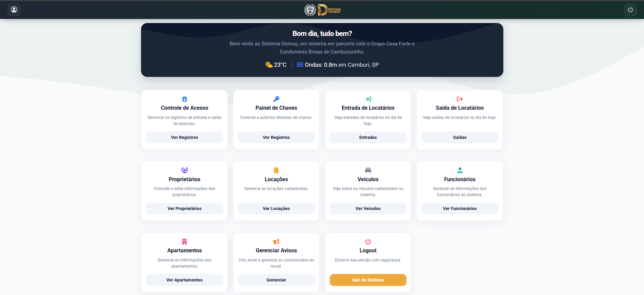Click the Veículos card title
Screen dimensions: 644x295
(x=368, y=180)
